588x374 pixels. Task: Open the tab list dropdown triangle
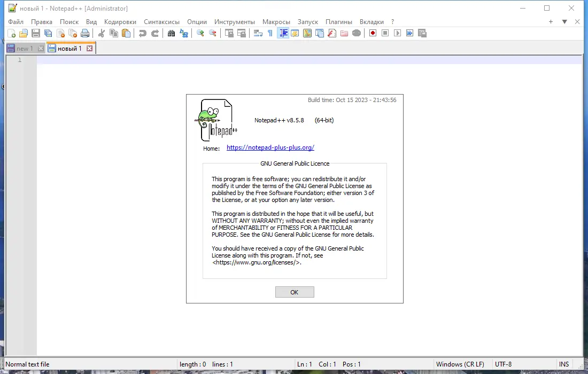coord(564,22)
